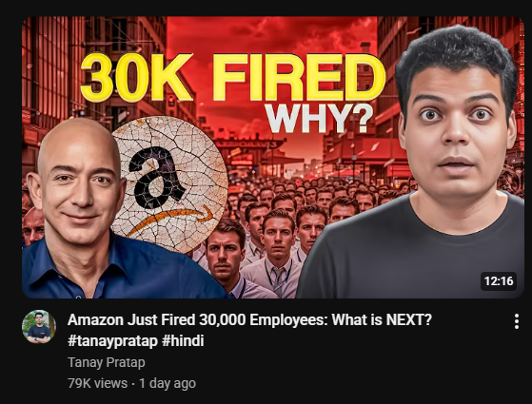532x404 pixels.
Task: Open the three-dot more actions menu
Action: pos(516,321)
